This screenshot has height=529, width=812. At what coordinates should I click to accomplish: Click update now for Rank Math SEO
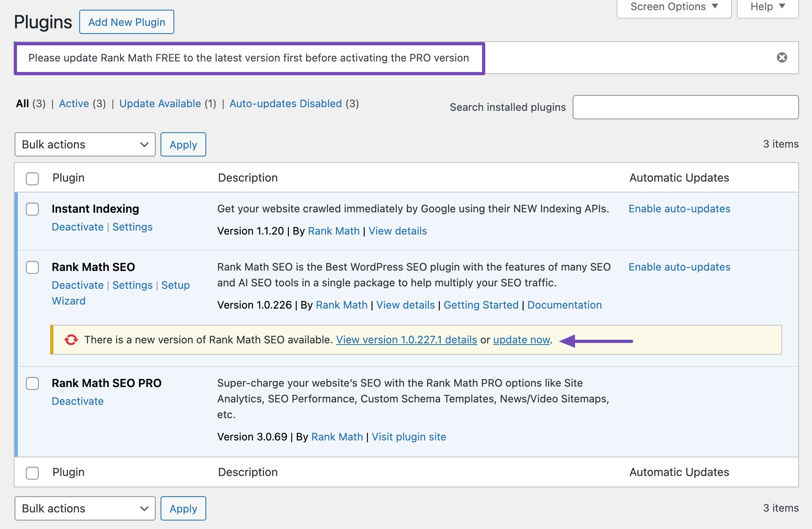pyautogui.click(x=522, y=340)
